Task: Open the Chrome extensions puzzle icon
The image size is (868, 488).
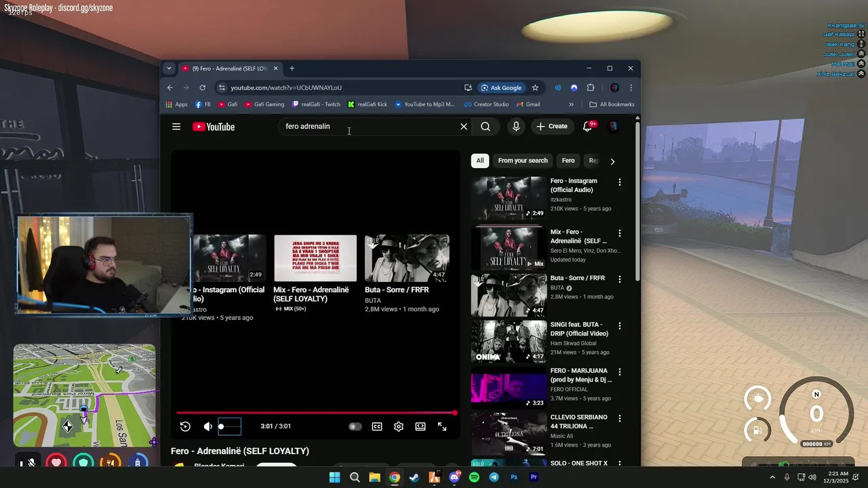Action: click(x=591, y=87)
